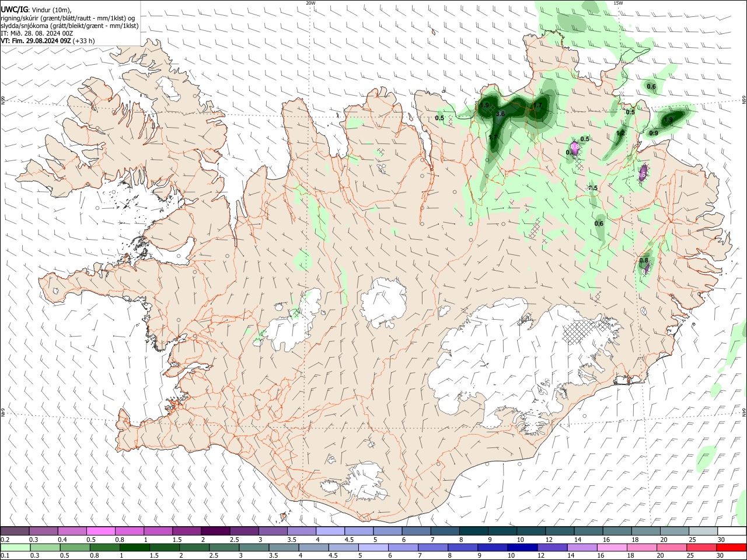Click the white last swatch of the upper snow scale
Viewport: 747px width, 560px height.
731,531
